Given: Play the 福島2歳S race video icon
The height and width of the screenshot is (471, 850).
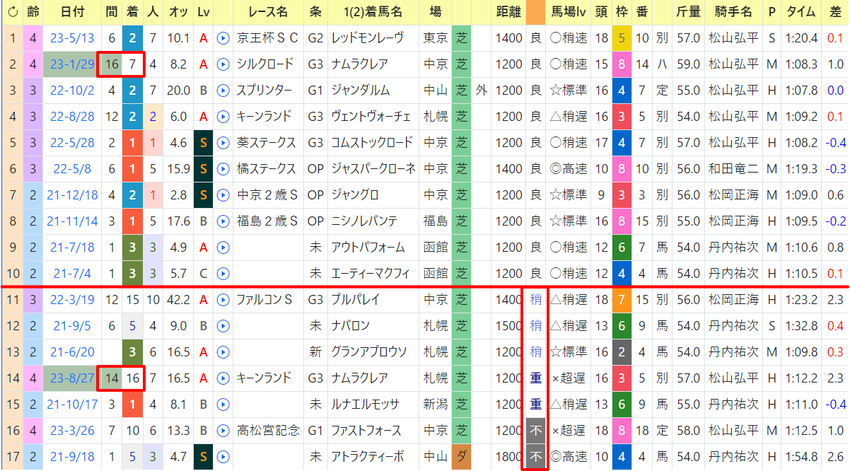Looking at the screenshot, I should coord(223,221).
